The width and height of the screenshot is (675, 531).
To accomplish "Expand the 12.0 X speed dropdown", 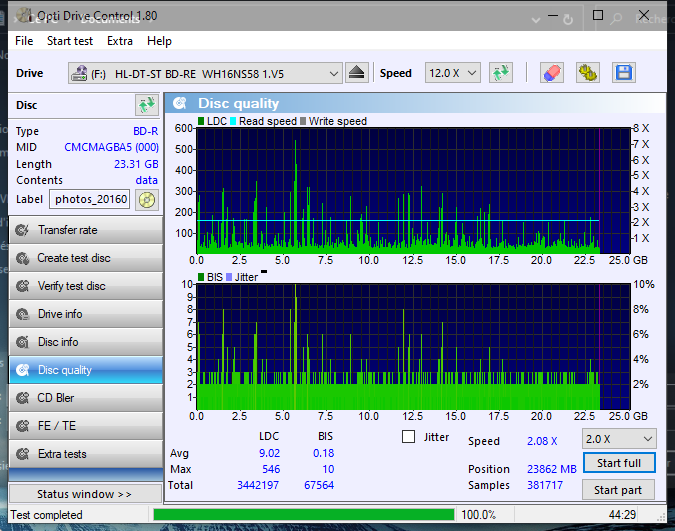I will point(453,73).
